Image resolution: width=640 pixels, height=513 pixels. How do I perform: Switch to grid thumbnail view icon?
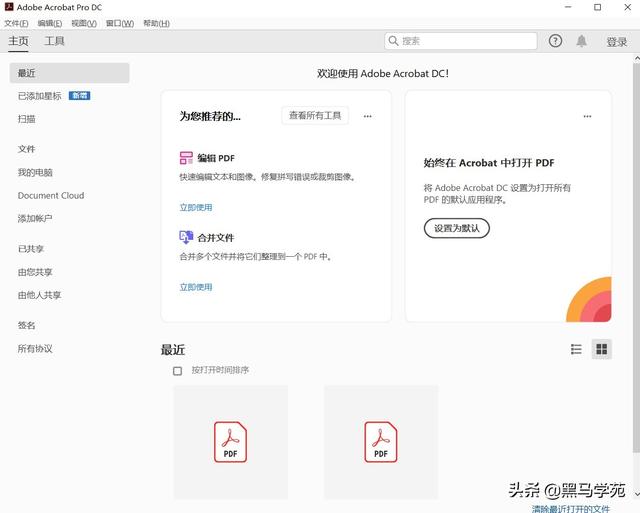(x=602, y=349)
